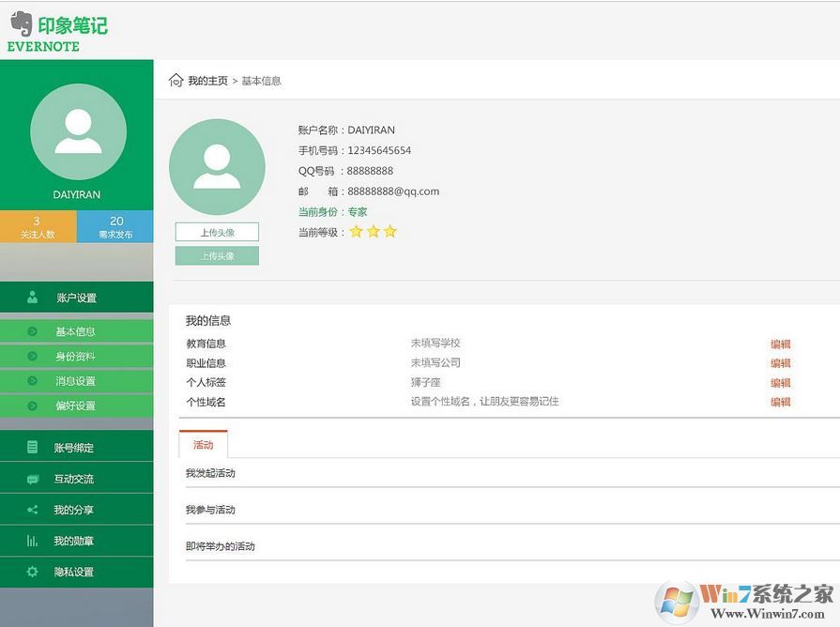
Task: Click the 上传头像 button
Action: coord(217,231)
